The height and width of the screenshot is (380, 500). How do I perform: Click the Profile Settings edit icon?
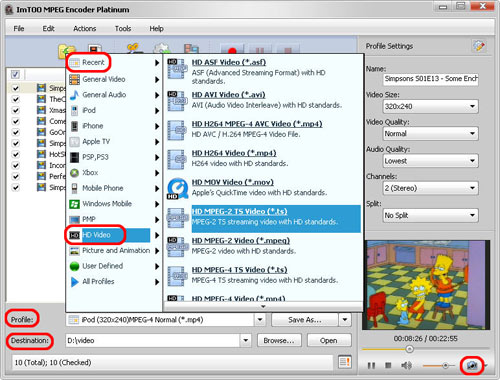(x=479, y=46)
